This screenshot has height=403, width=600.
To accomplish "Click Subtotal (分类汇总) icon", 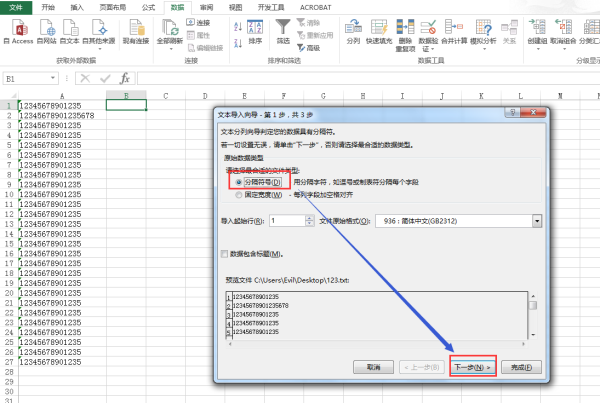I will point(591,27).
